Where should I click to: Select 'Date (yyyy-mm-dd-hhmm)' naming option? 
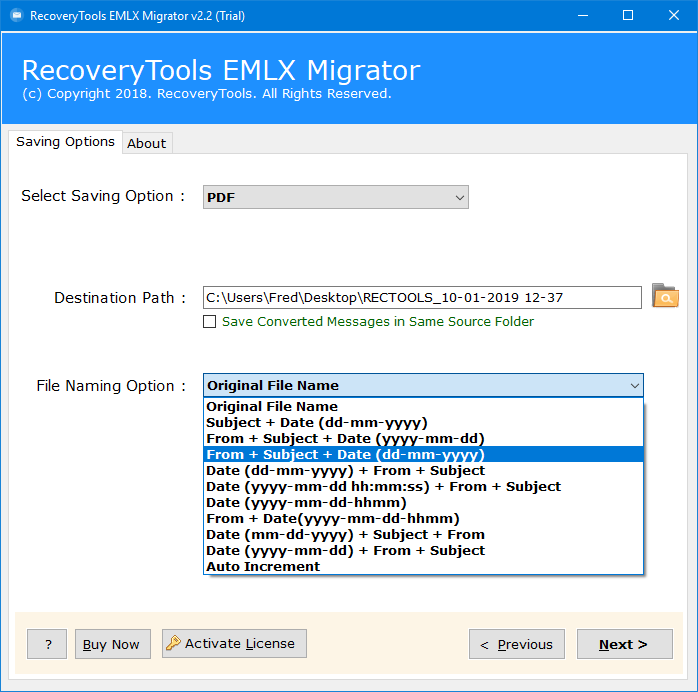423,502
